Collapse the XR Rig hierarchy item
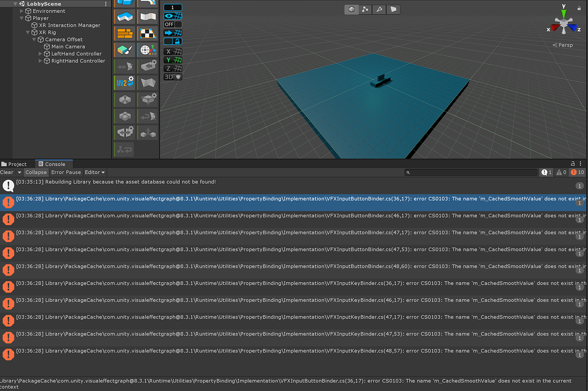The image size is (588, 391). click(27, 32)
